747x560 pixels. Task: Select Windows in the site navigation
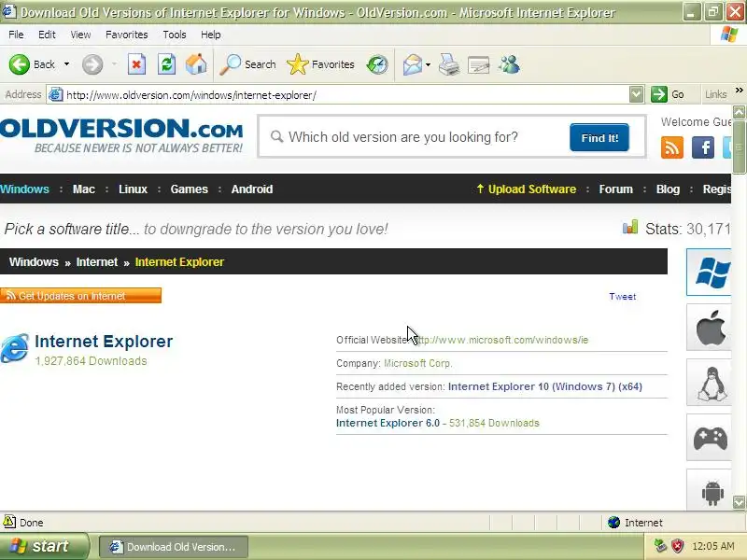tap(24, 189)
